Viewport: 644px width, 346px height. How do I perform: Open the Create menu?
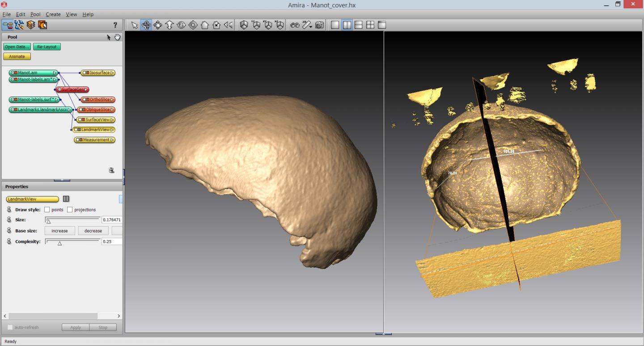coord(53,14)
